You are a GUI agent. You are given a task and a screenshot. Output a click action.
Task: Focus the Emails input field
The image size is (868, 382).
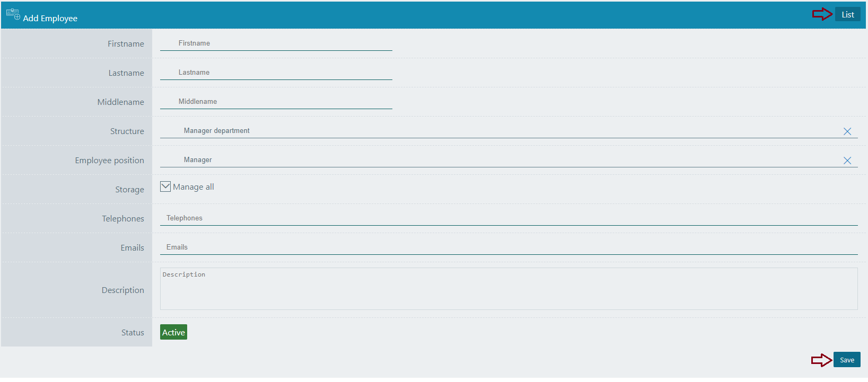click(508, 247)
